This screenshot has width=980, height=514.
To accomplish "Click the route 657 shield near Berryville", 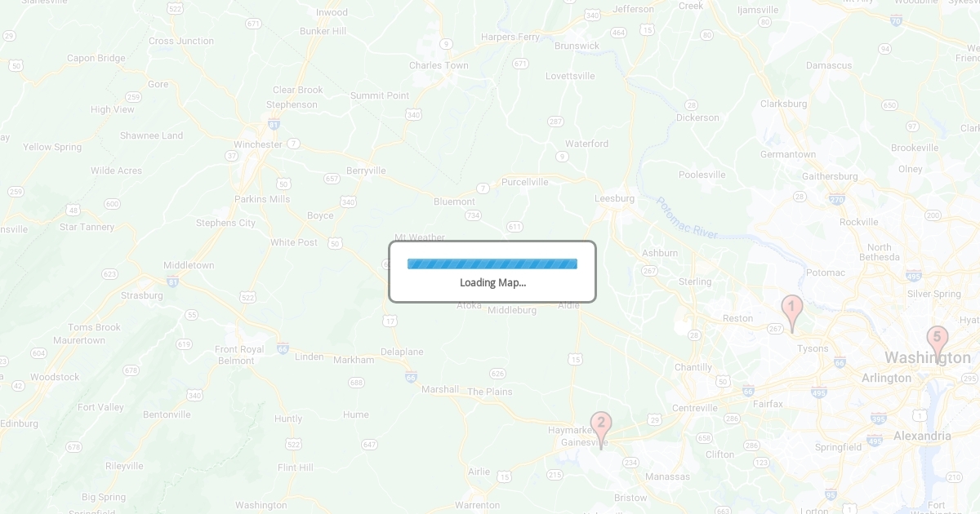I will pyautogui.click(x=332, y=178).
